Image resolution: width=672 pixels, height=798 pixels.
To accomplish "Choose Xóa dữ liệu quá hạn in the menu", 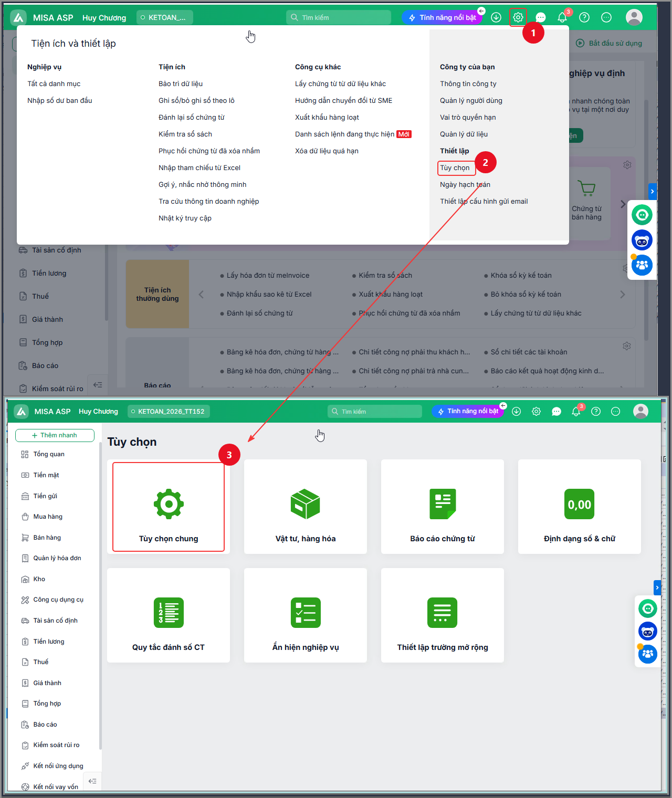I will click(327, 151).
